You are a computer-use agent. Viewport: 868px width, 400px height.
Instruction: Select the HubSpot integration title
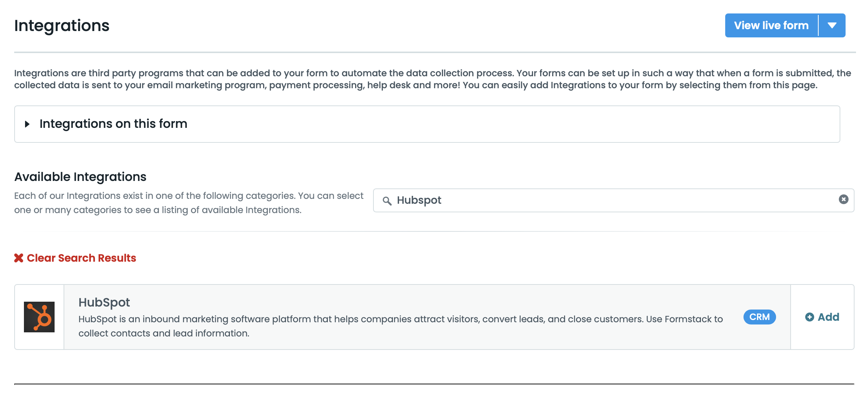[x=104, y=302]
